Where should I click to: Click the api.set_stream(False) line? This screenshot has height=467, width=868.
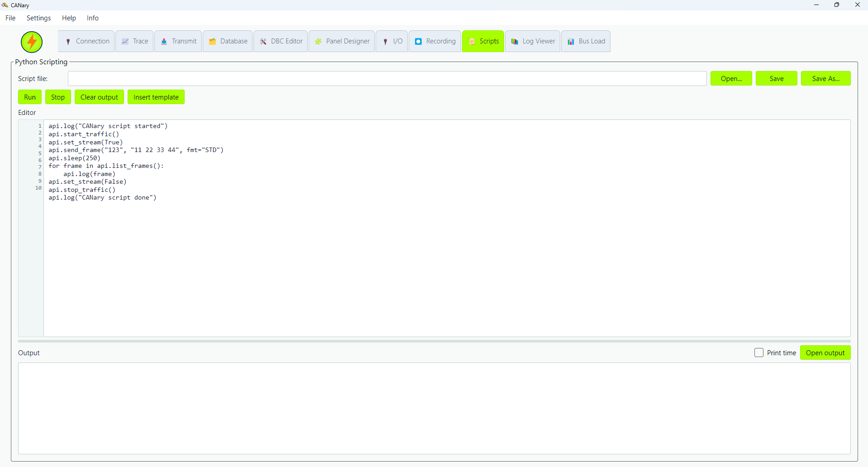(88, 181)
